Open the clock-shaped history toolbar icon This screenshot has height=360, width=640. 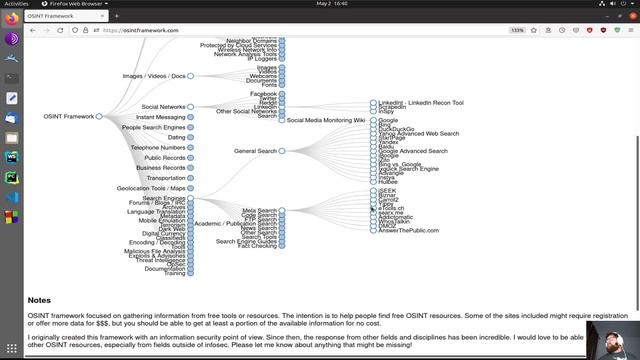point(562,30)
